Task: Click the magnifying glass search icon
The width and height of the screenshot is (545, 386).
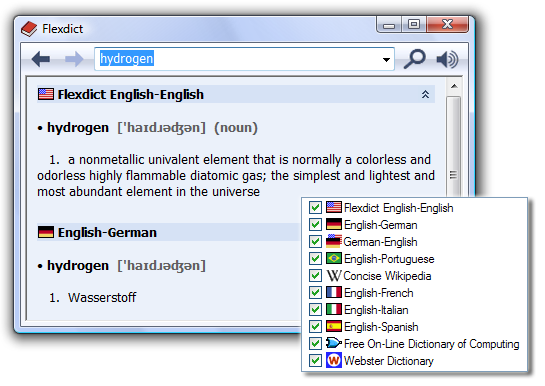Action: [x=415, y=59]
